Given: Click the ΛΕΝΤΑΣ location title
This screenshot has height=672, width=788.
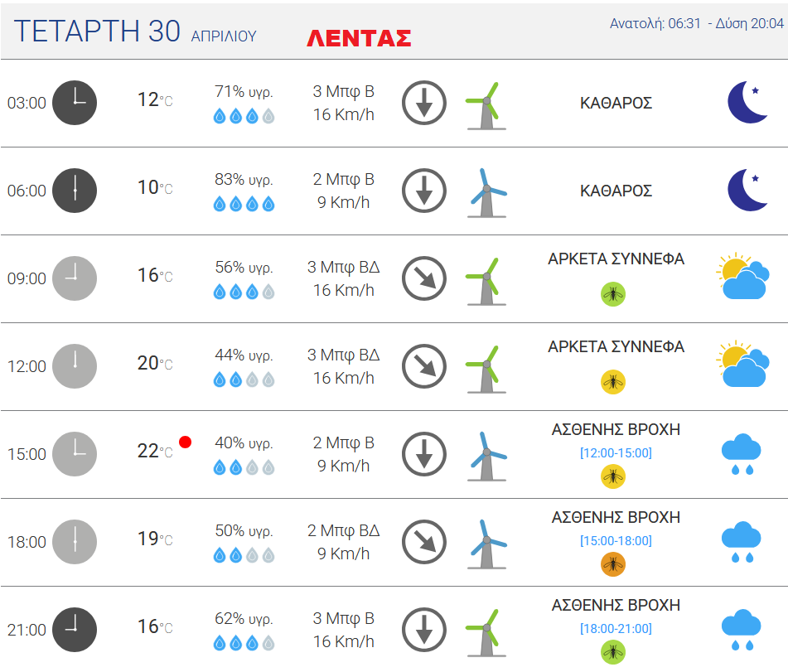Looking at the screenshot, I should coord(359,38).
